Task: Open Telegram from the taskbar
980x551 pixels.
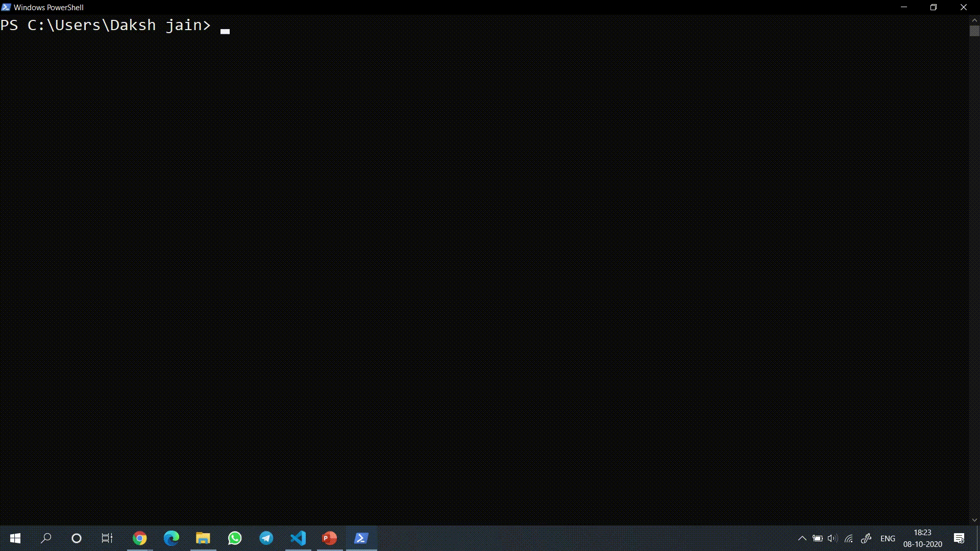Action: (x=266, y=538)
